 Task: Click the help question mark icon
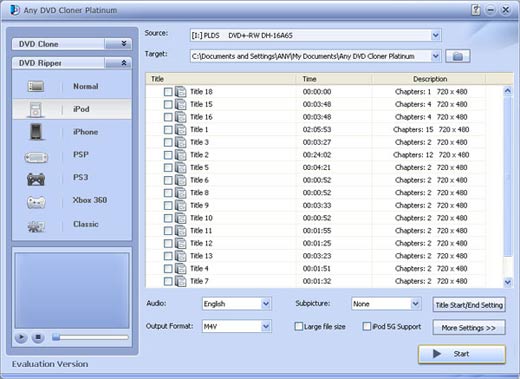click(x=476, y=10)
